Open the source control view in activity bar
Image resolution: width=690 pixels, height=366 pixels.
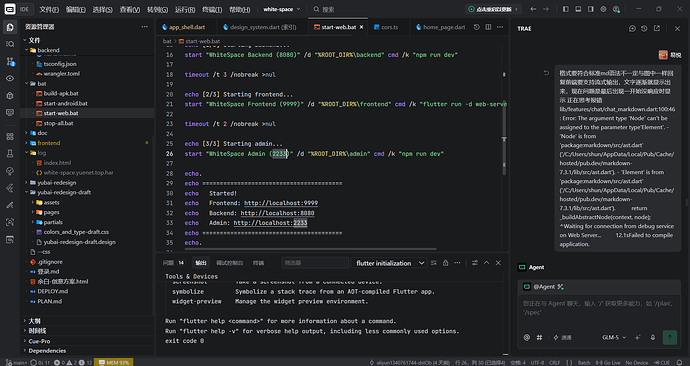tap(10, 61)
